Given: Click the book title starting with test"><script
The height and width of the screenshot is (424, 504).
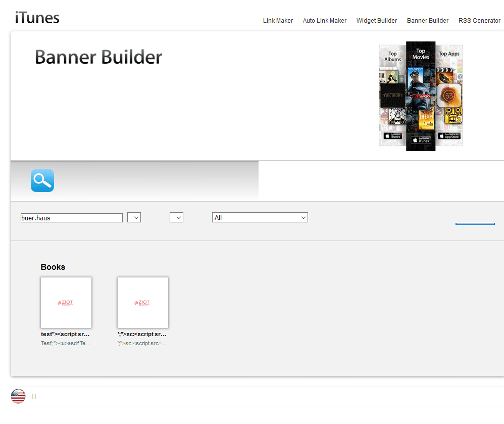Looking at the screenshot, I should coord(65,334).
